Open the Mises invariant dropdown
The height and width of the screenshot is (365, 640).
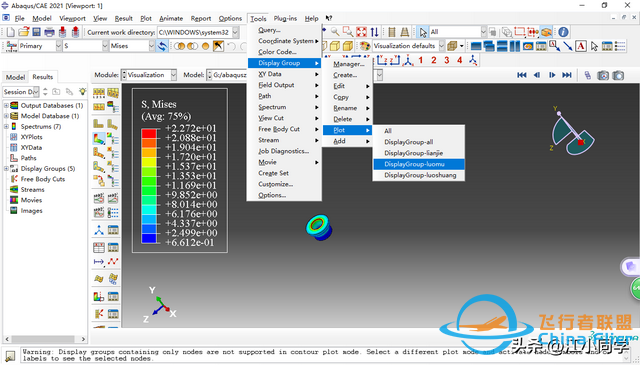tap(132, 46)
